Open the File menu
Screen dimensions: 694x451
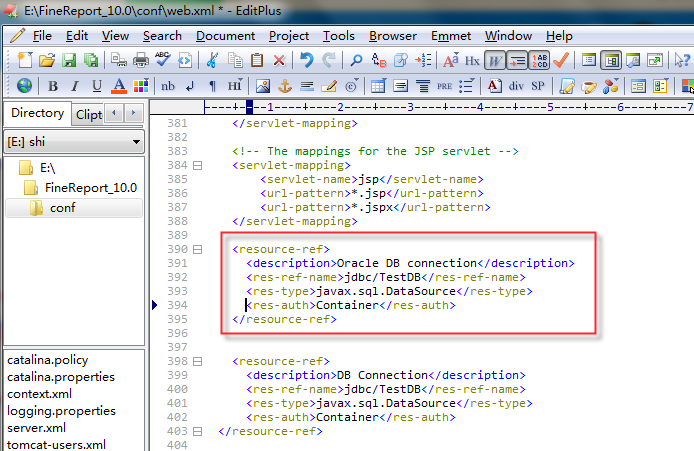42,36
